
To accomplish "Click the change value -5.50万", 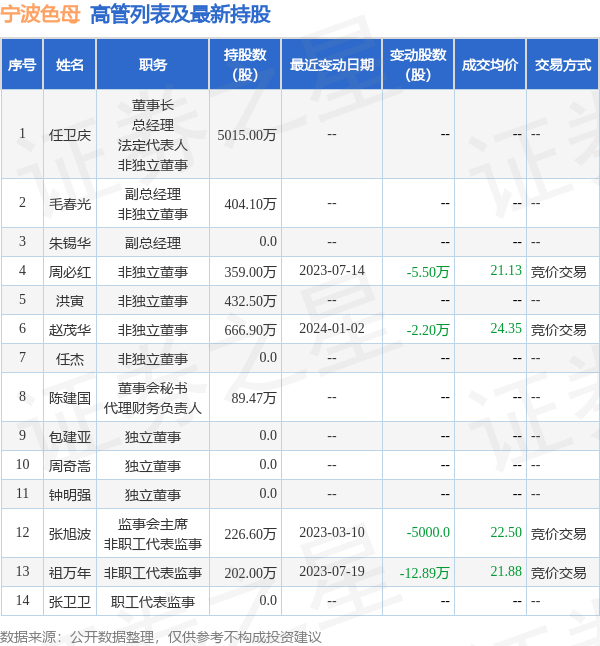I will pyautogui.click(x=428, y=272).
